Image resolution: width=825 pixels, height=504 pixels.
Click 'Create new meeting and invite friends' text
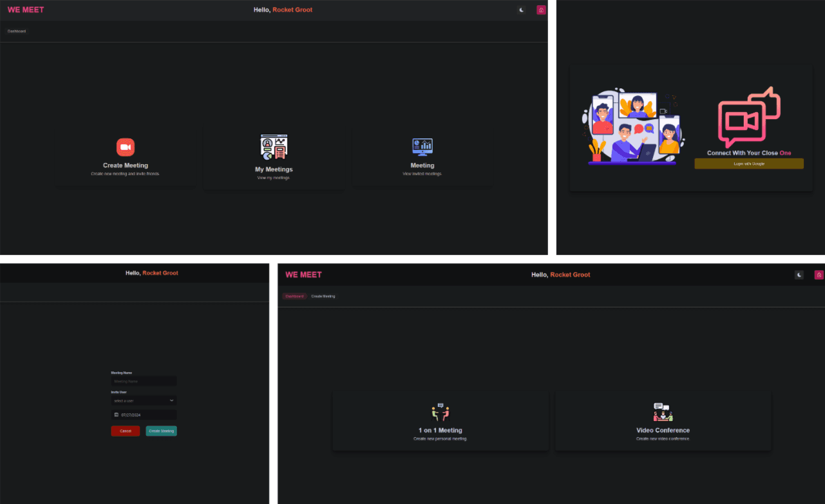pyautogui.click(x=126, y=174)
